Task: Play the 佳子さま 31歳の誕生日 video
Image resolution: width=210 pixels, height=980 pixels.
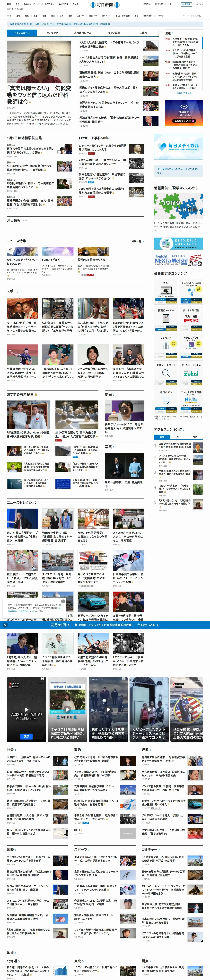Action: [67, 709]
